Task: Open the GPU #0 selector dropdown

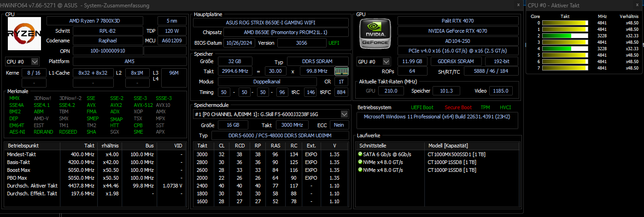Action: 374,61
